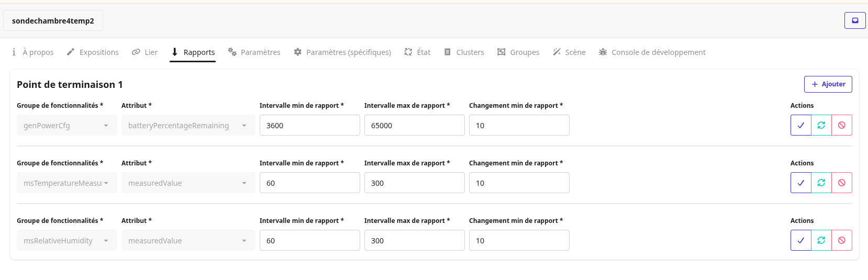The image size is (868, 280).
Task: Focus min interval field showing 3600
Action: pos(310,125)
